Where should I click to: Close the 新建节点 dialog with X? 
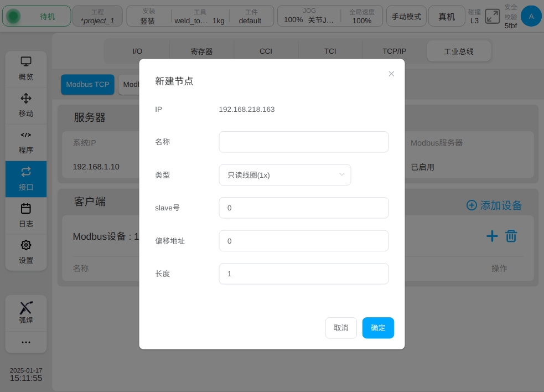click(x=391, y=74)
